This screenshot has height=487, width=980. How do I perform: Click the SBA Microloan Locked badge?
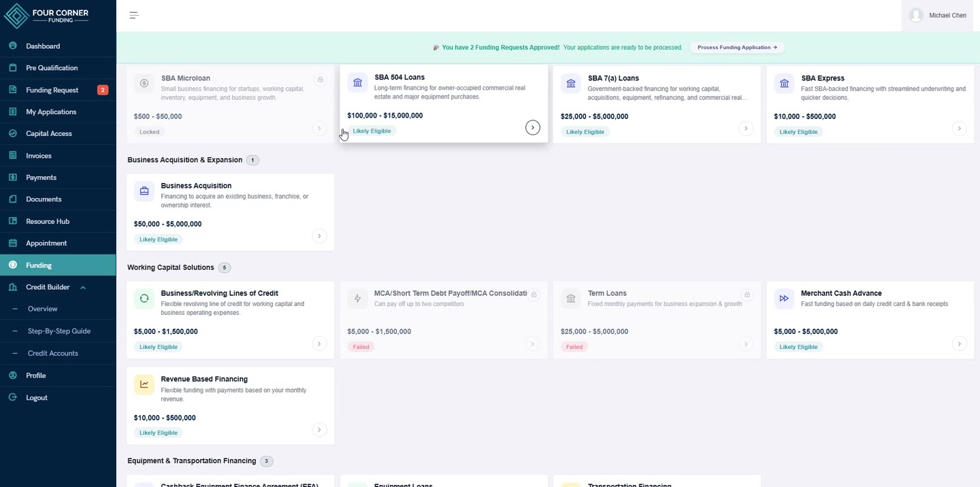coord(150,132)
